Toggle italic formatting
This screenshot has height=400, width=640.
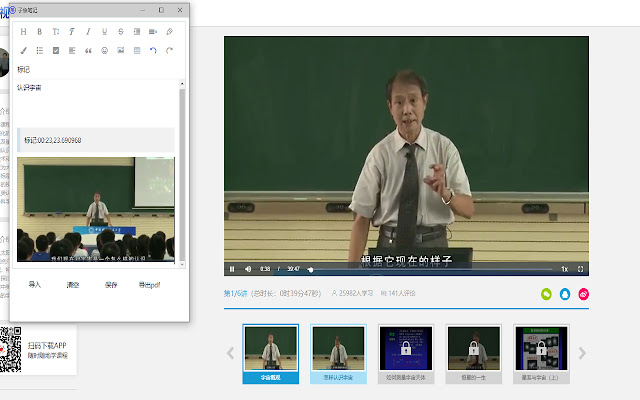88,31
